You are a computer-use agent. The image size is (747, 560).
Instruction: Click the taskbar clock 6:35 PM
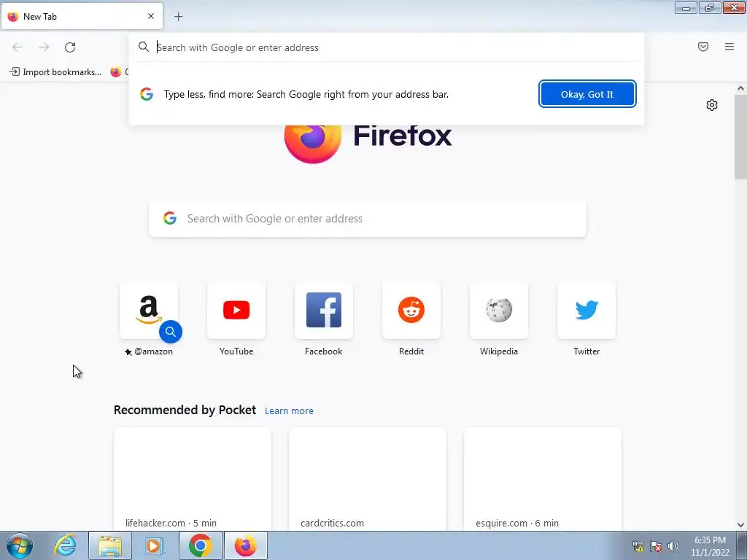tap(711, 540)
